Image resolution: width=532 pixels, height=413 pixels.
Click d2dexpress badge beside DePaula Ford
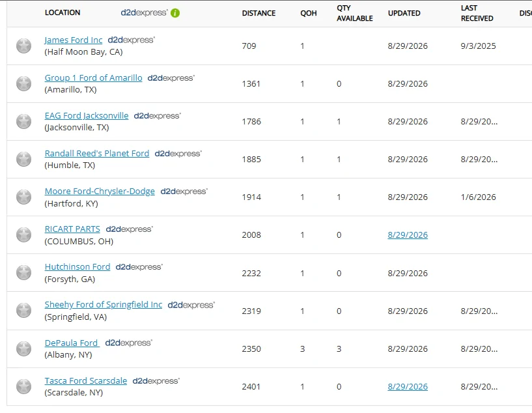[x=128, y=343]
